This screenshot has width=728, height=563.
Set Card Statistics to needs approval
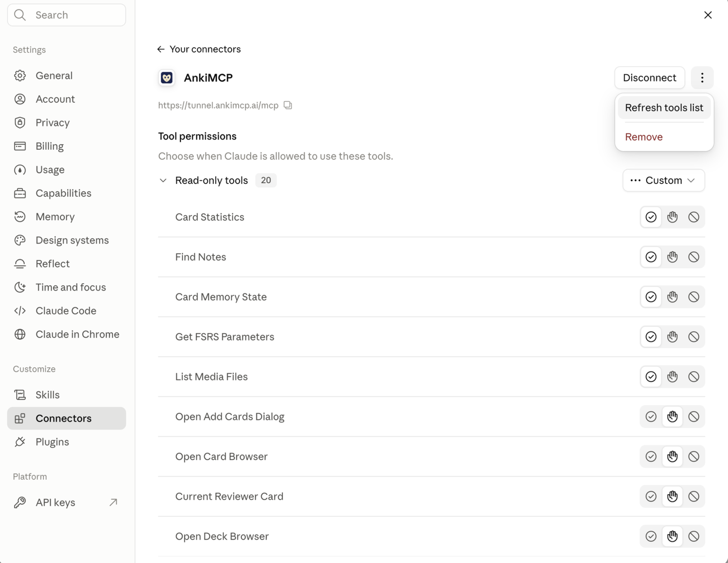pos(672,217)
